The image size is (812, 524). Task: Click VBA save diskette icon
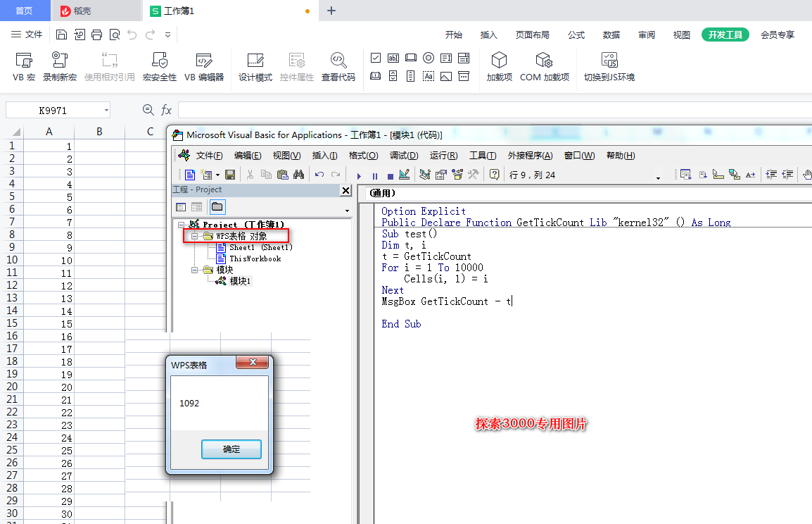coord(230,175)
